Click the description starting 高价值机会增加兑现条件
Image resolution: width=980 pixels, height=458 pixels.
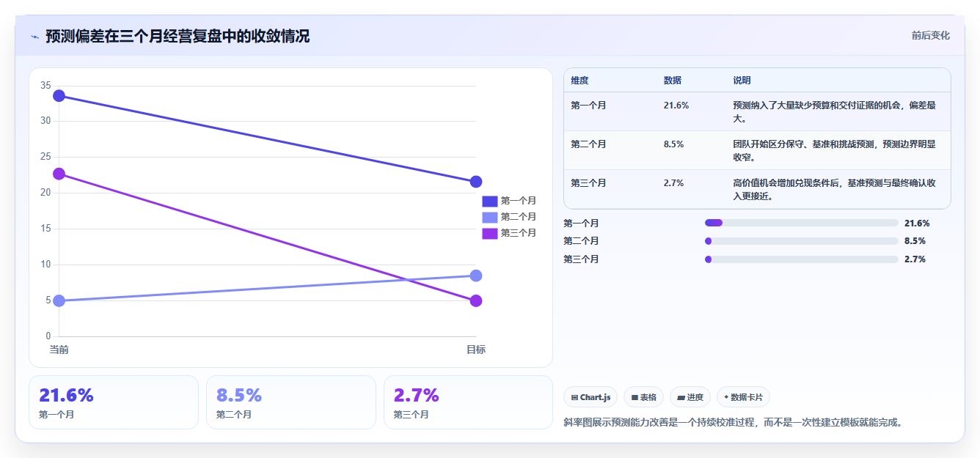coord(834,189)
